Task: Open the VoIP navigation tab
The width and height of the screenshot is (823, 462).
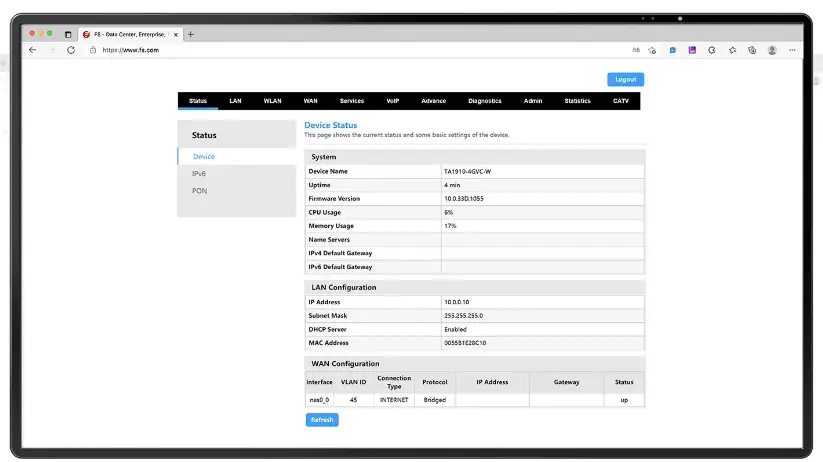Action: coord(393,101)
